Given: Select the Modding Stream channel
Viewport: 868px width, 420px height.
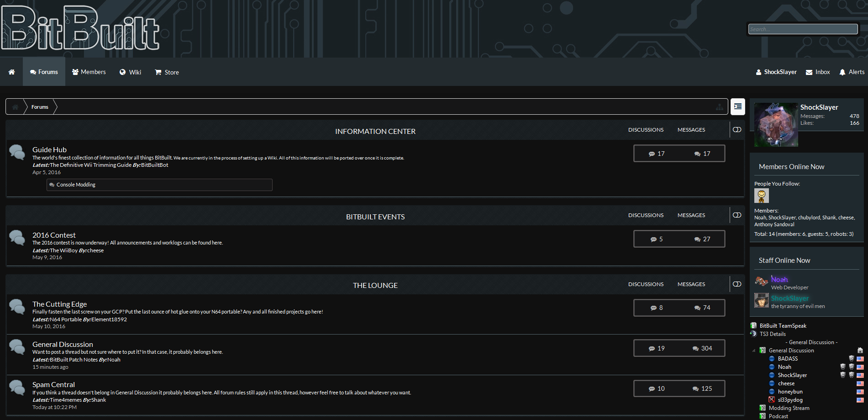Looking at the screenshot, I should [789, 408].
